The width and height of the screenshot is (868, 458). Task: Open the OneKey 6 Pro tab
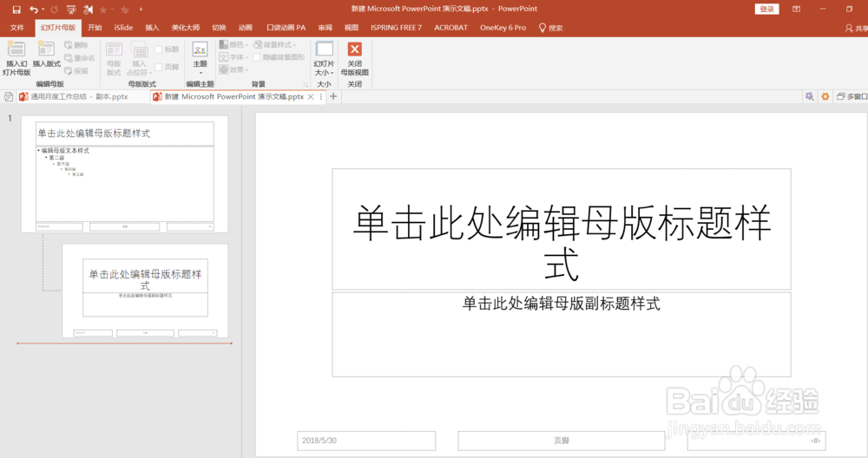point(503,28)
